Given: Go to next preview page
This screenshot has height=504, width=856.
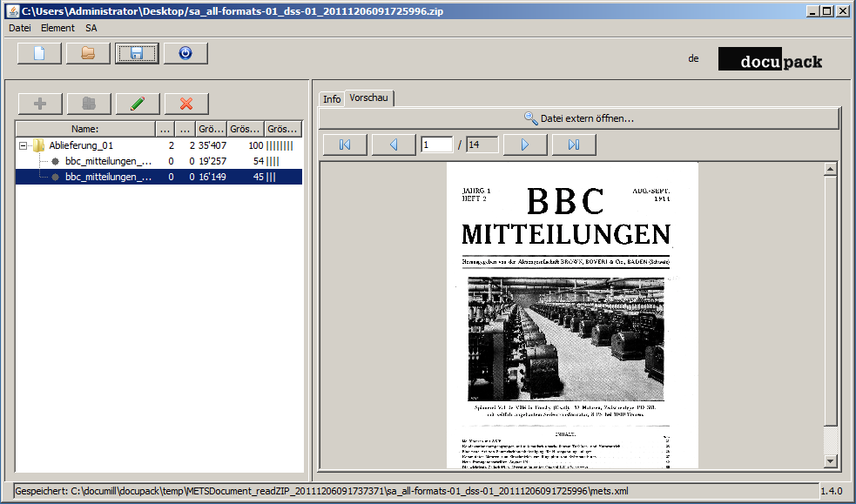Looking at the screenshot, I should [x=525, y=144].
